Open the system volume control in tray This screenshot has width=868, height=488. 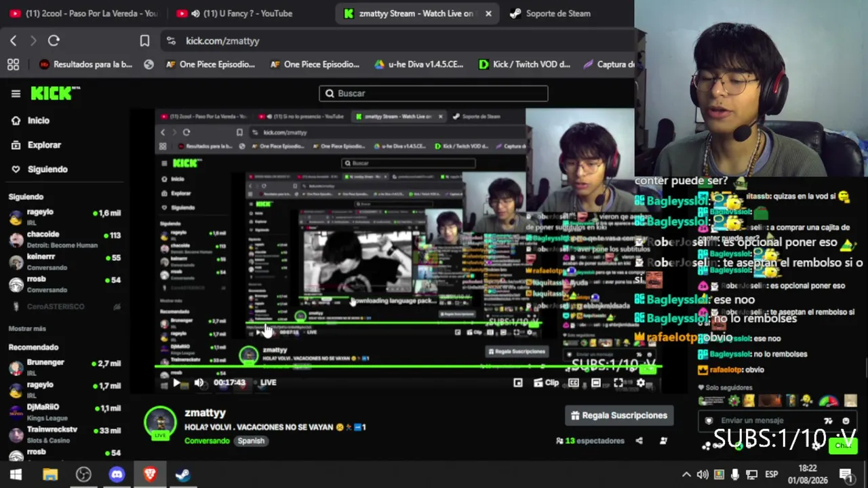click(x=703, y=474)
